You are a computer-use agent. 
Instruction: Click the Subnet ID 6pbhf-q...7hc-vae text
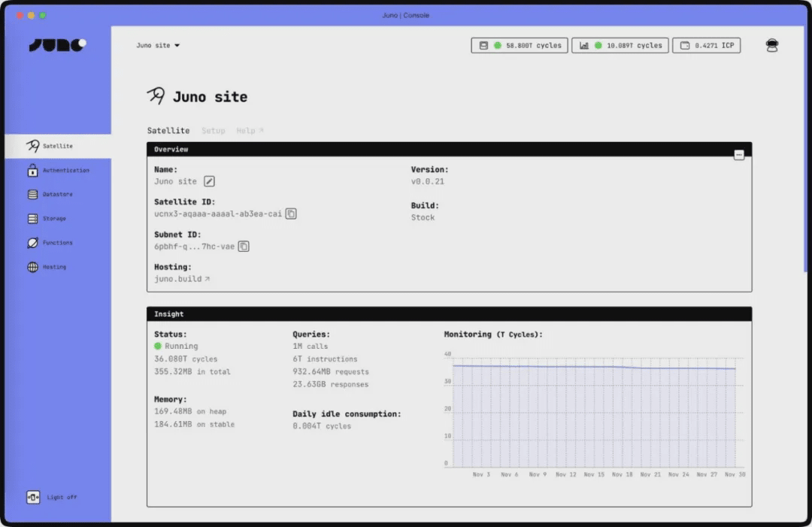pyautogui.click(x=194, y=247)
